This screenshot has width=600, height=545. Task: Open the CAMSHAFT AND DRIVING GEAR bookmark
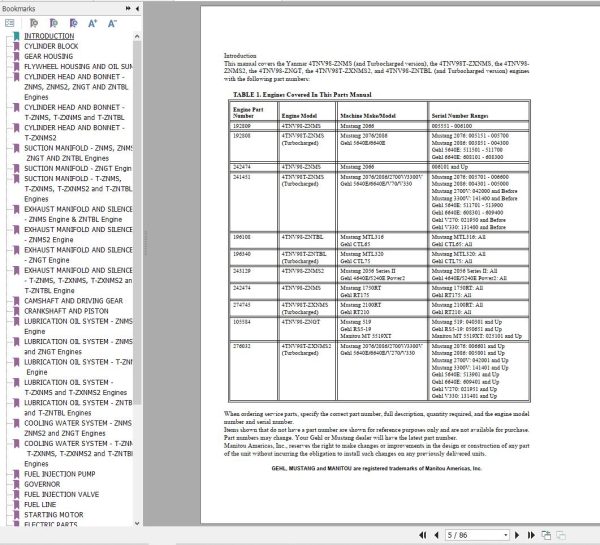73,301
